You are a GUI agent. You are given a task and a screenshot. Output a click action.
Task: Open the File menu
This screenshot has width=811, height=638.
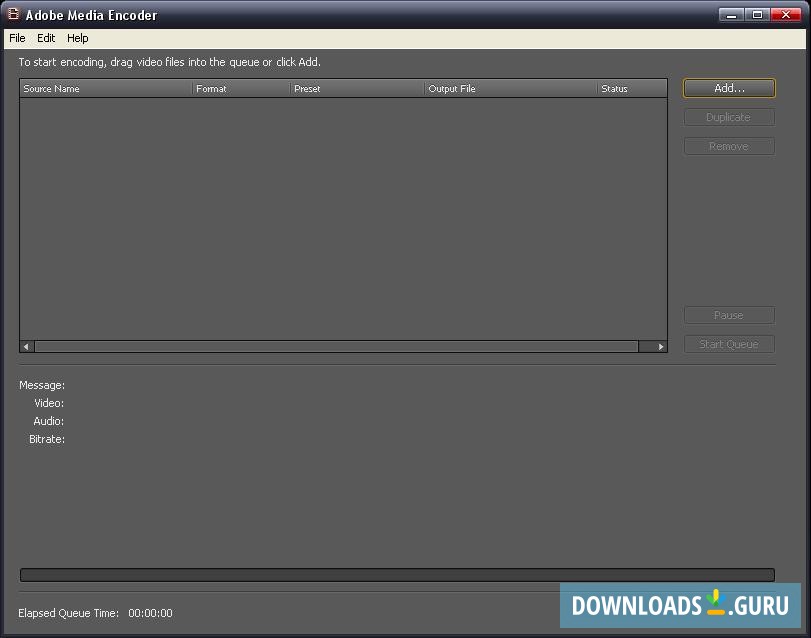pos(17,38)
